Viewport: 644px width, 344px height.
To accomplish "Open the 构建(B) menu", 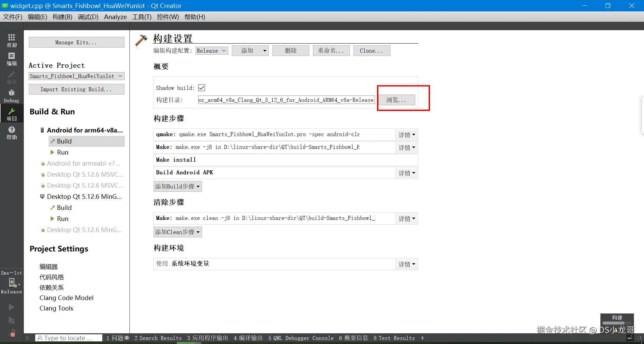I will point(62,17).
